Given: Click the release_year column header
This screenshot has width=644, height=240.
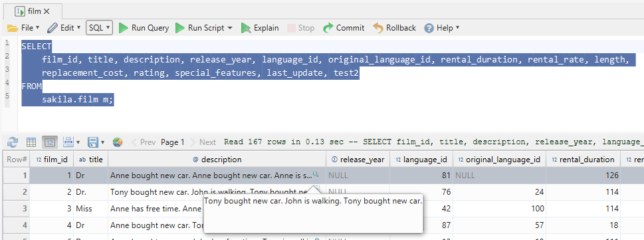Looking at the screenshot, I should 358,160.
